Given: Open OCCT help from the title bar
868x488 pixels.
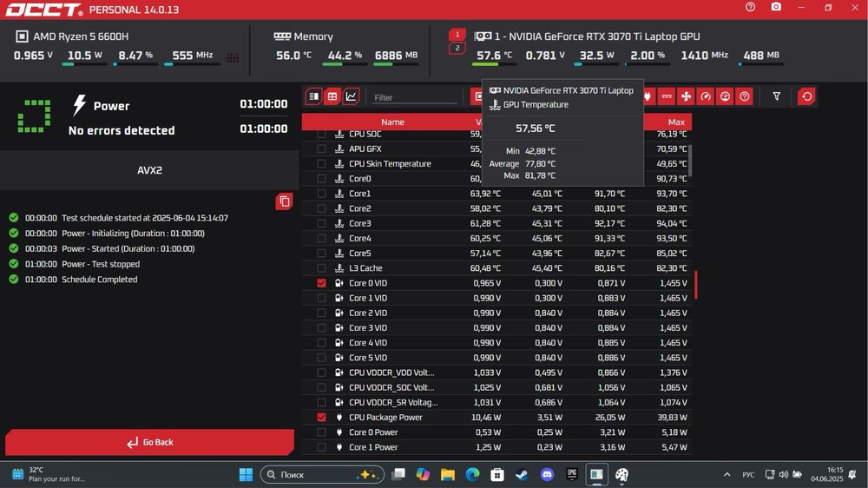Looking at the screenshot, I should [750, 7].
